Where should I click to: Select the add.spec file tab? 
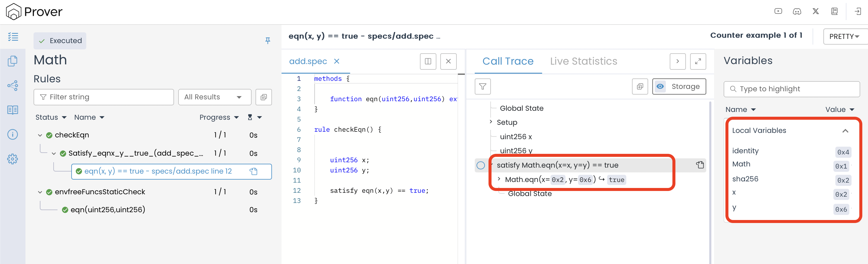(x=308, y=61)
